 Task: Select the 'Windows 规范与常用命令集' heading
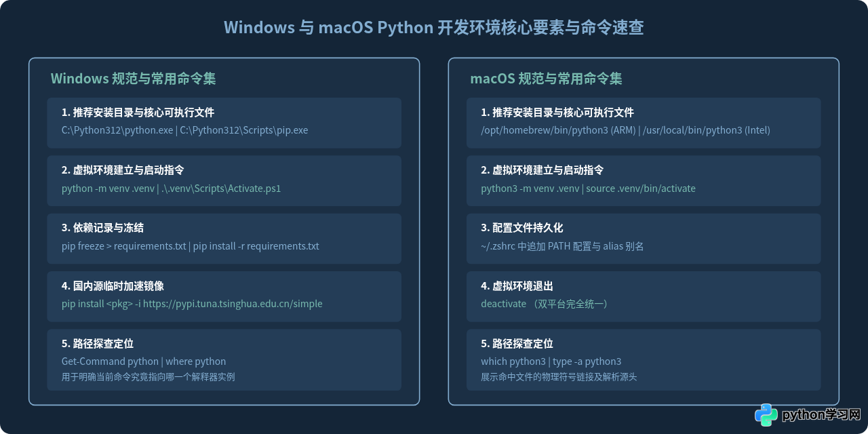(x=133, y=79)
